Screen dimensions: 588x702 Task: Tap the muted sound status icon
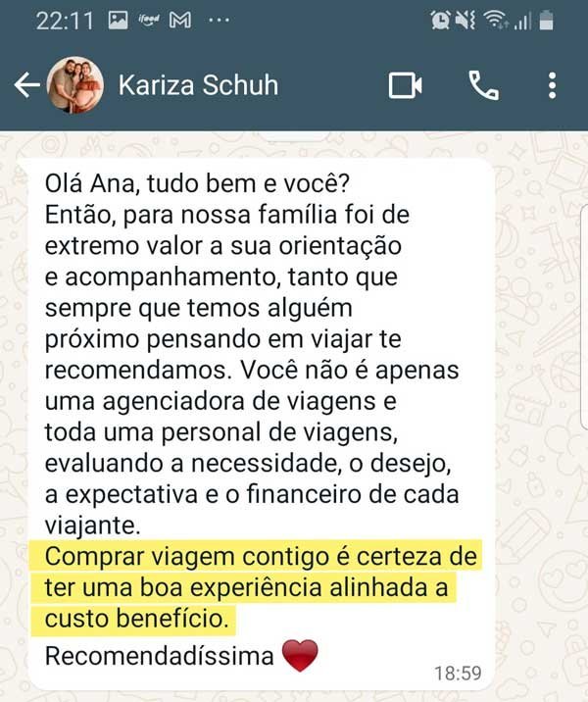coord(465,21)
